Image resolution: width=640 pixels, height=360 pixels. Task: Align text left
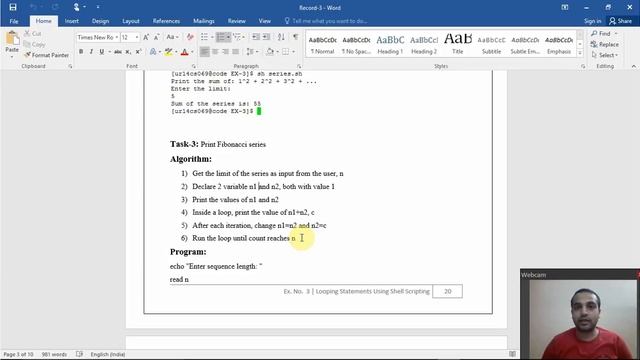point(204,52)
